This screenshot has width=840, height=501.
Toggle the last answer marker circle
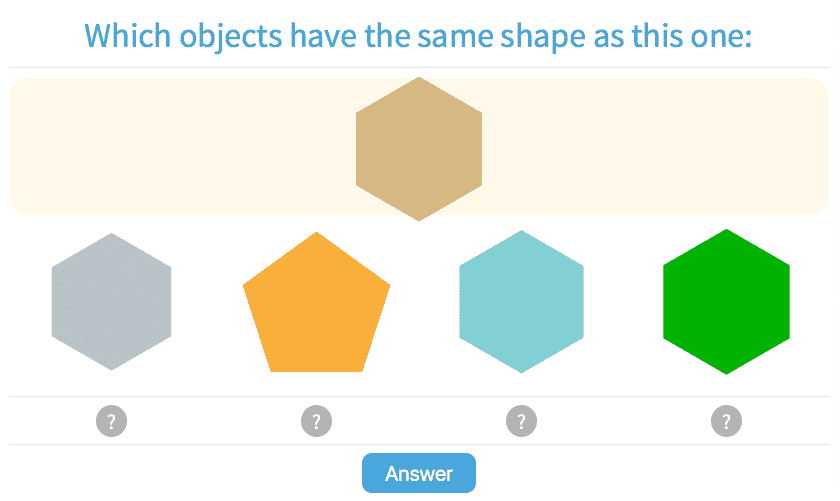pos(726,421)
